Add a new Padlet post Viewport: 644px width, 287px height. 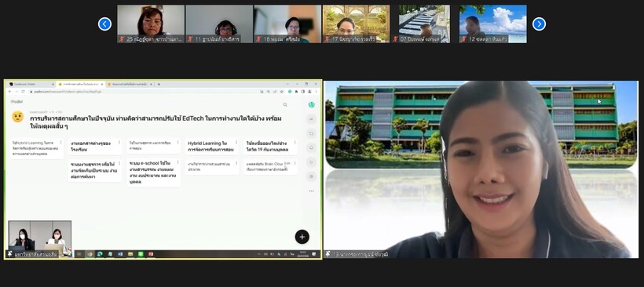[x=302, y=237]
